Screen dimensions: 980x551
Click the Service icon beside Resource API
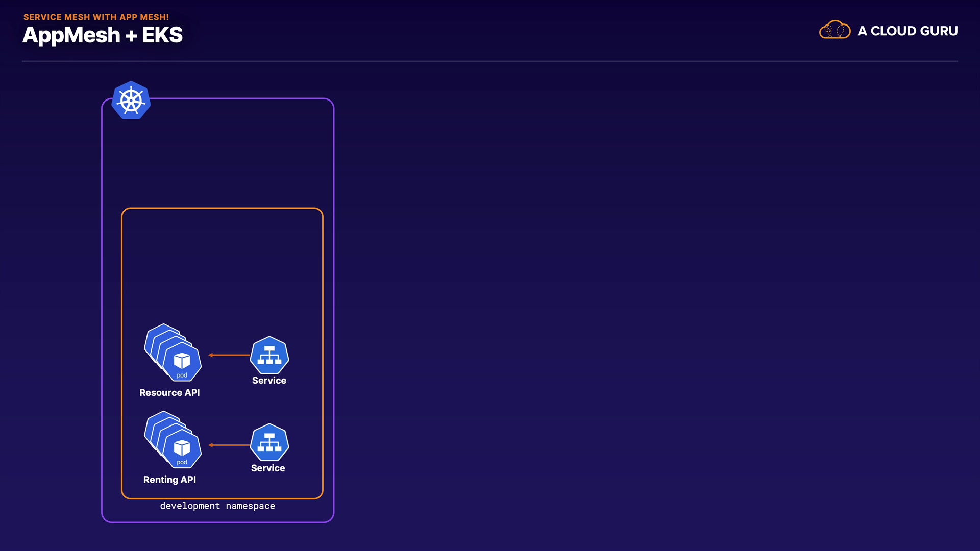(269, 355)
